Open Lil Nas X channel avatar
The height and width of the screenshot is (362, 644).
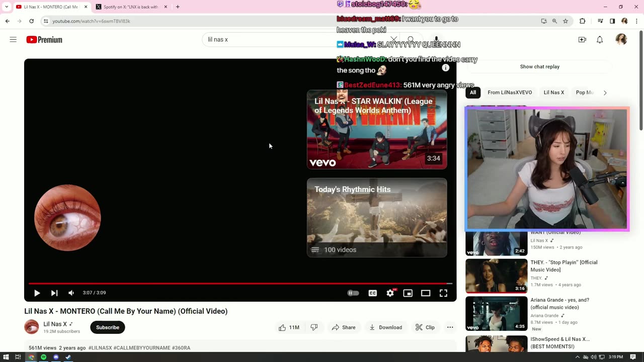[x=32, y=327]
